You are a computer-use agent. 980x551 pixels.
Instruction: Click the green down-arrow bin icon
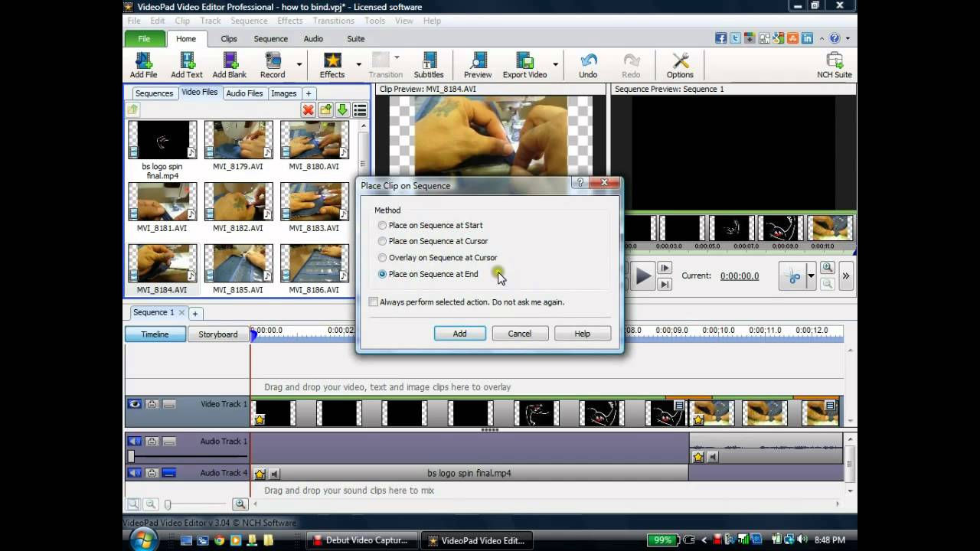tap(342, 110)
